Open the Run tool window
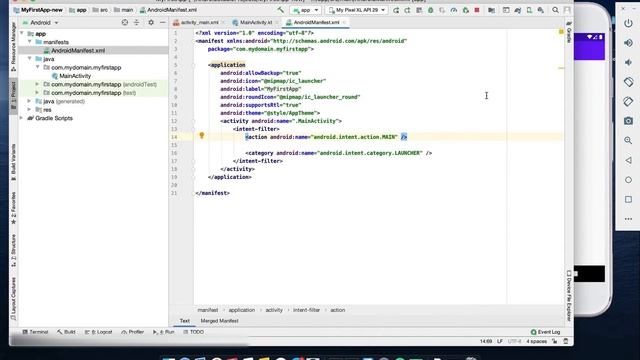 tap(163, 332)
